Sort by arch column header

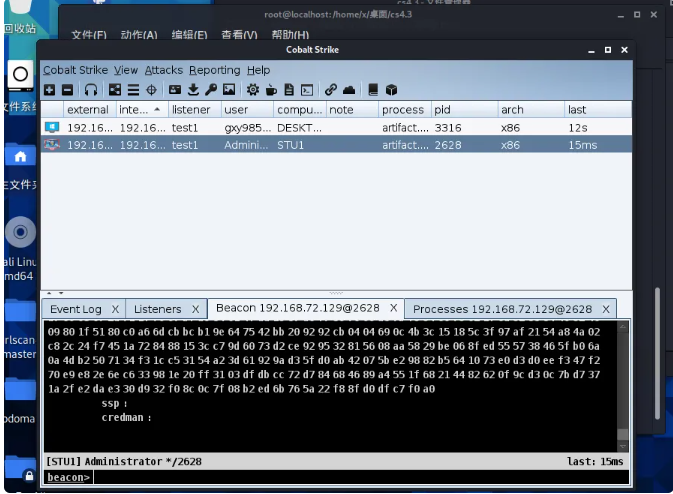531,110
